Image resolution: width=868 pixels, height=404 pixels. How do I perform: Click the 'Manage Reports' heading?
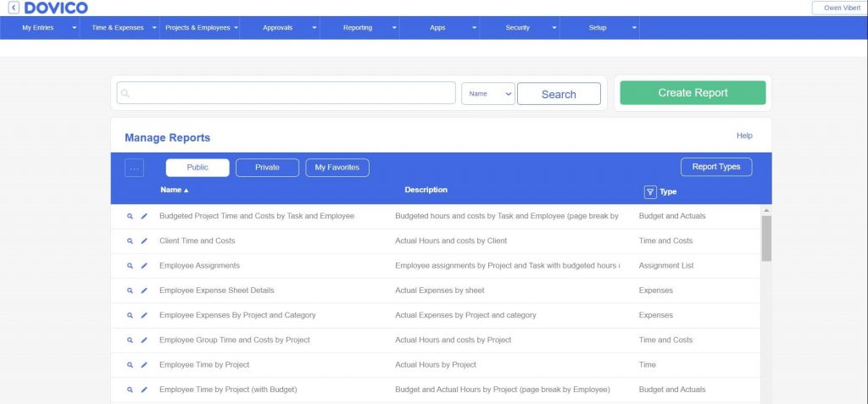click(167, 138)
